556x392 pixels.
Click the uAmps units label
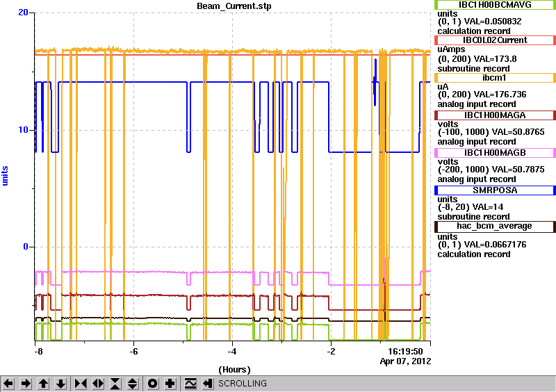[x=451, y=49]
